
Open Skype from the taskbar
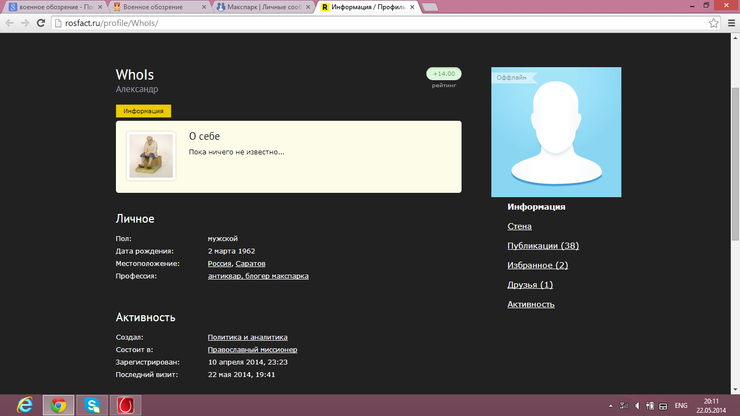coord(92,405)
